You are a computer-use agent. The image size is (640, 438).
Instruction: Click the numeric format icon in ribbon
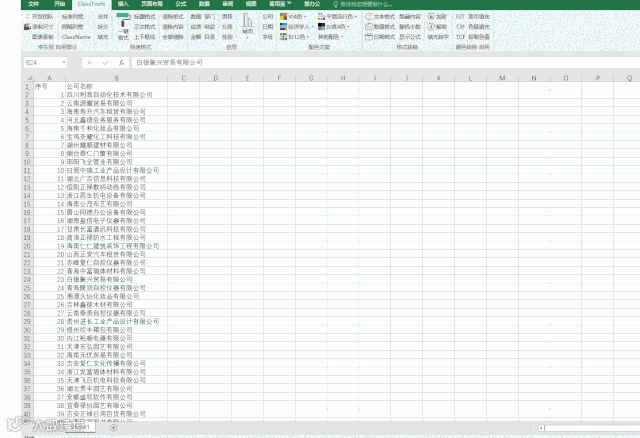point(369,27)
